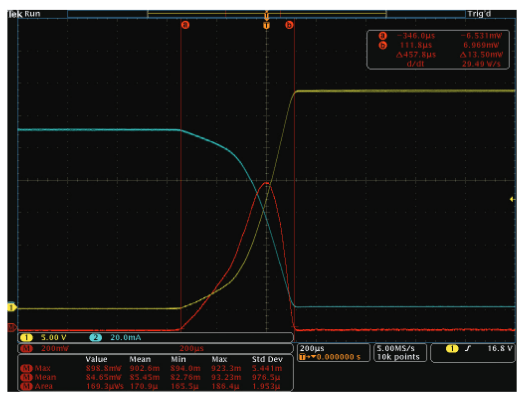
Task: Click the 16.8 V trigger level readout
Action: coord(500,349)
